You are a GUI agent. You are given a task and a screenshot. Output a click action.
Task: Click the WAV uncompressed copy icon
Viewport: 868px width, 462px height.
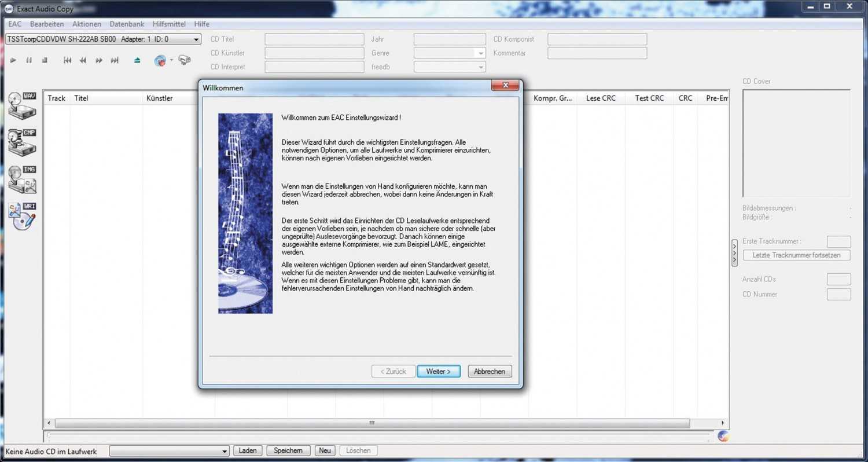point(23,106)
